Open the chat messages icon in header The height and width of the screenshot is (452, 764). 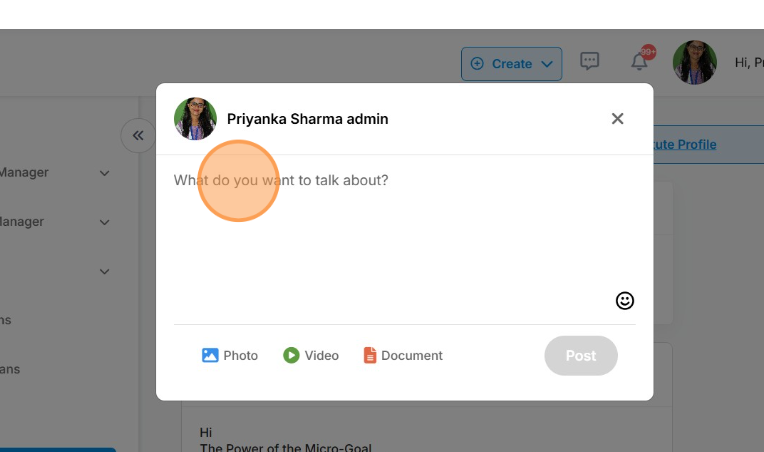pos(590,62)
